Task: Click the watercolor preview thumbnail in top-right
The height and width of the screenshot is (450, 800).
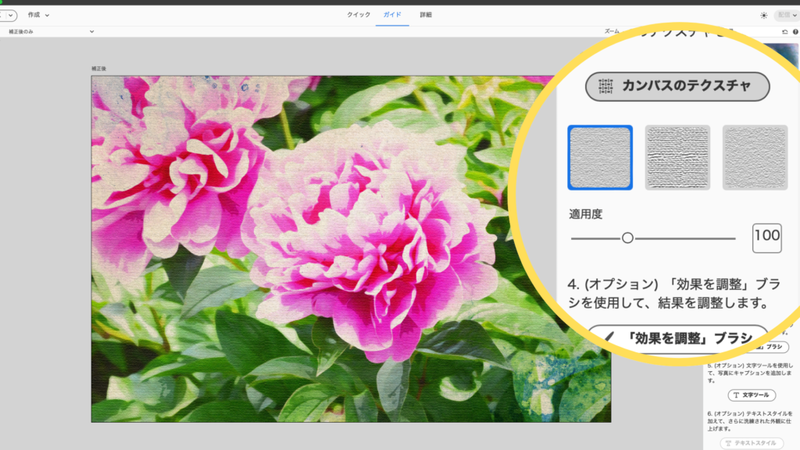Action: tap(783, 55)
